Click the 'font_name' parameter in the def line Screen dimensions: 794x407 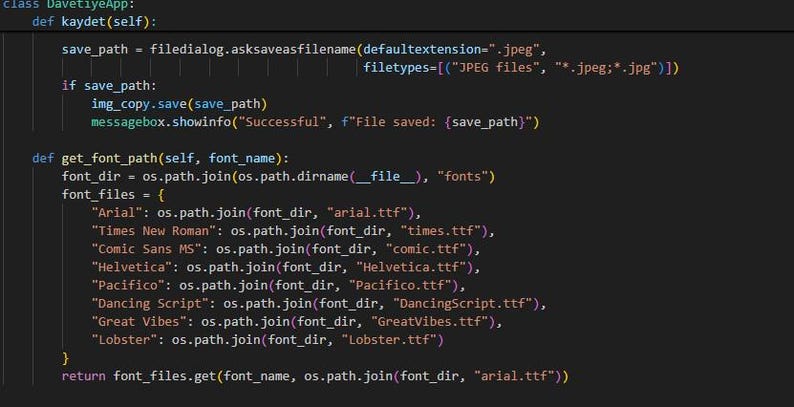[x=242, y=158]
